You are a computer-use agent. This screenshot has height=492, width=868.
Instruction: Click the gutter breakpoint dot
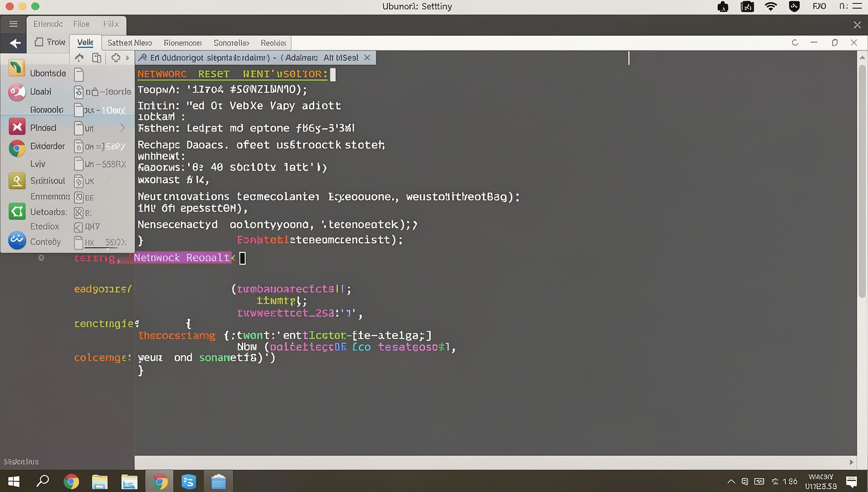41,258
